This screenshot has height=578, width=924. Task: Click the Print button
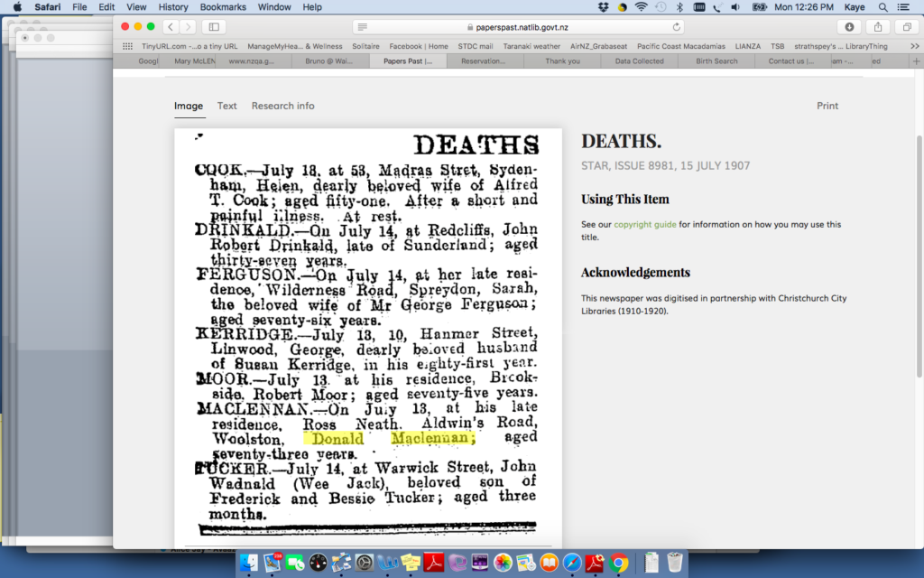827,106
